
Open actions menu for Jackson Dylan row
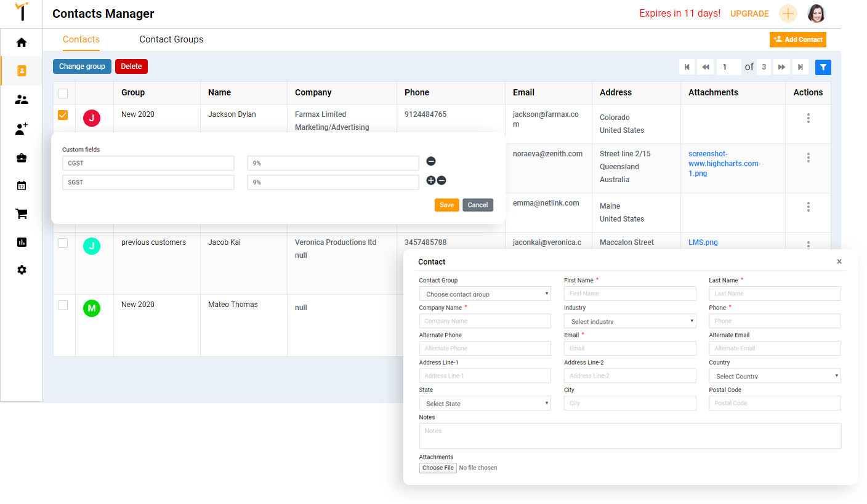coord(809,118)
